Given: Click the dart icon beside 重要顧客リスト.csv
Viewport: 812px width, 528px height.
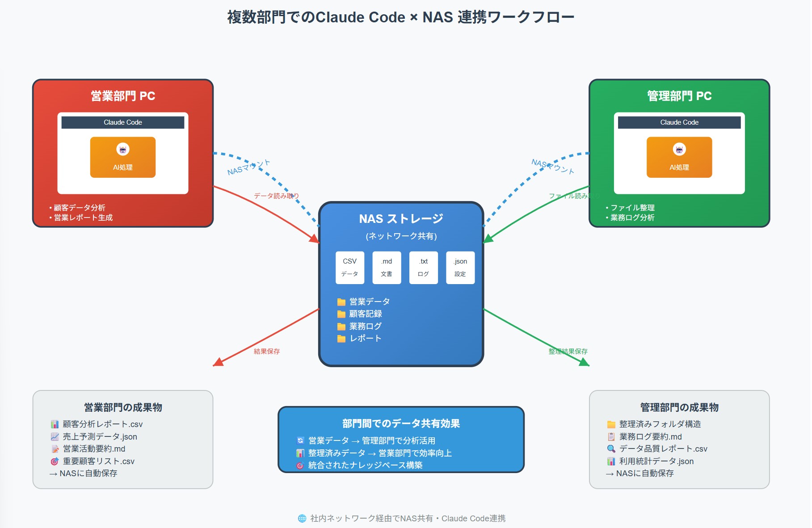Looking at the screenshot, I should (x=55, y=461).
